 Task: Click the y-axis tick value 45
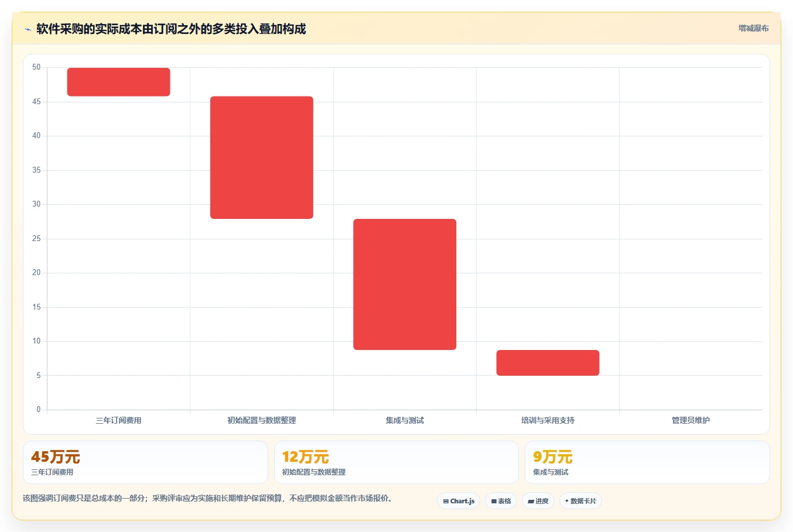pyautogui.click(x=36, y=102)
